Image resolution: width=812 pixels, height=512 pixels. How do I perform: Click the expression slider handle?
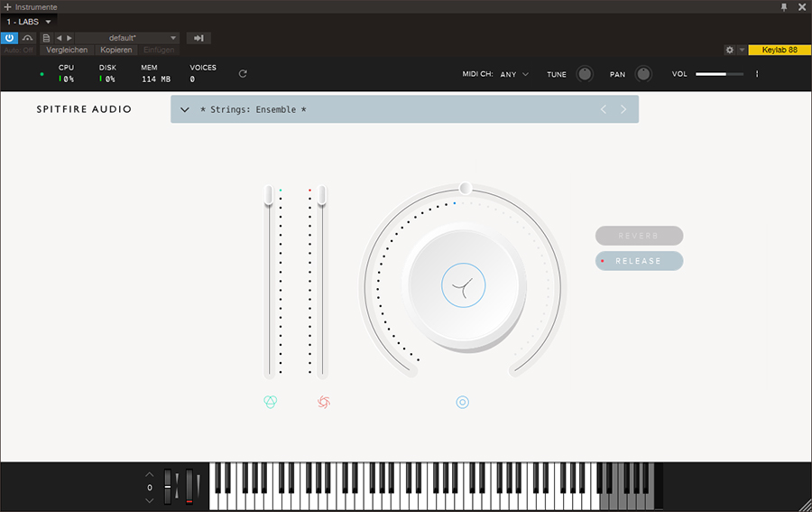pyautogui.click(x=268, y=195)
